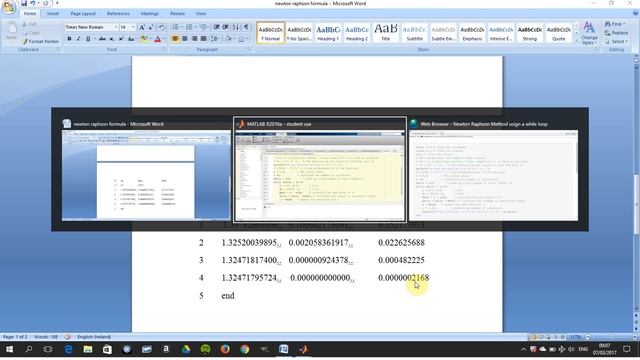Insert a bulleted list
The height and width of the screenshot is (360, 640).
pos(176,27)
